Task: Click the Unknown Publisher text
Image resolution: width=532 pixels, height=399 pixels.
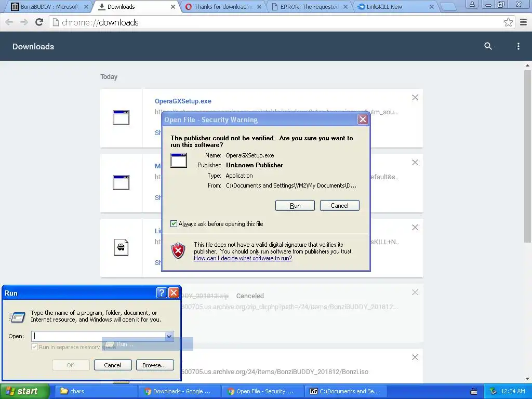Action: (x=255, y=165)
